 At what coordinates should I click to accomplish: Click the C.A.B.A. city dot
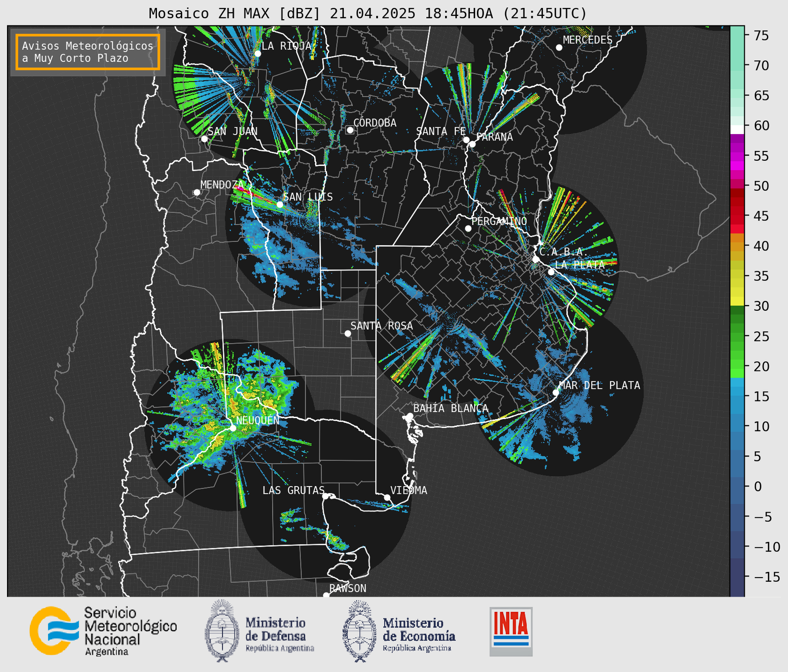(x=536, y=259)
